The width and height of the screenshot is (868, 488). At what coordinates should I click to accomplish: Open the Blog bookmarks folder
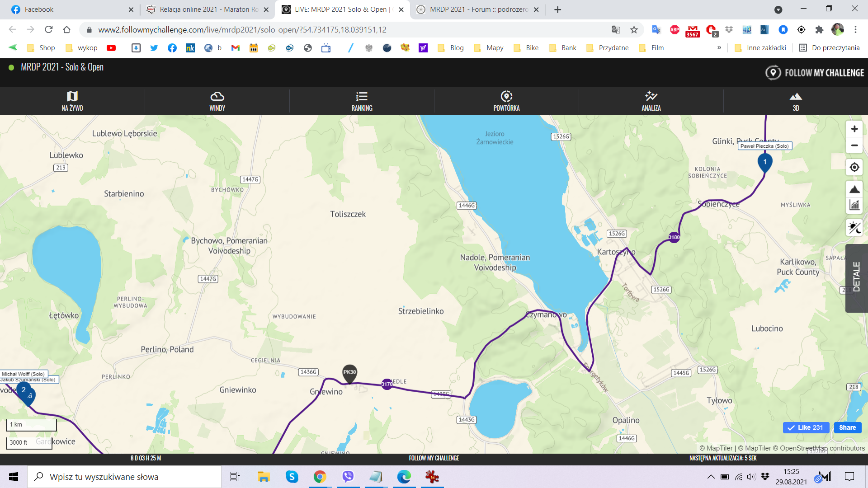[x=451, y=48]
